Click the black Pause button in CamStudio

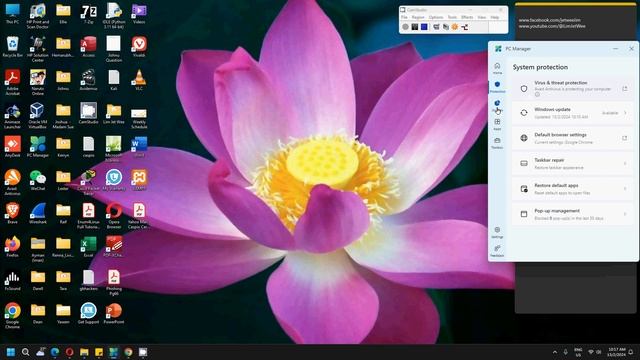pos(415,27)
